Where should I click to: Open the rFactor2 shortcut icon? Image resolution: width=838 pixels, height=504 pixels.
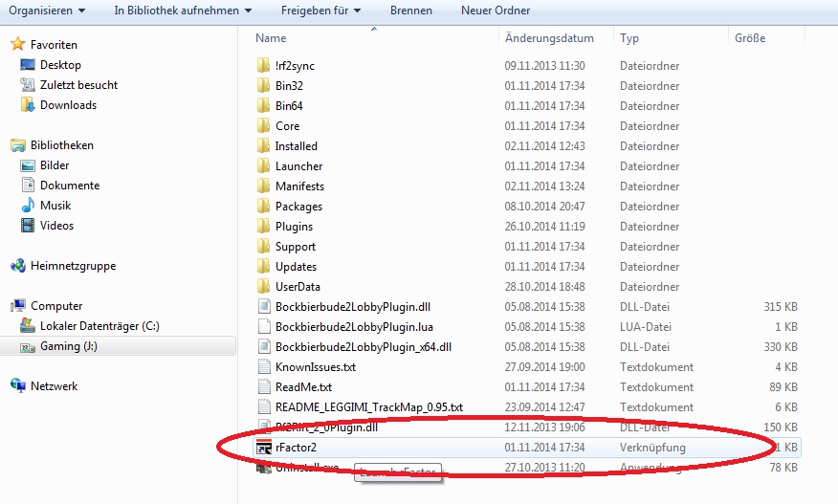(265, 447)
